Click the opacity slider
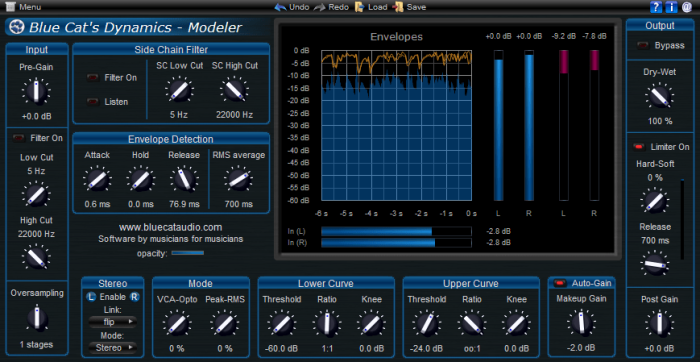 point(188,253)
